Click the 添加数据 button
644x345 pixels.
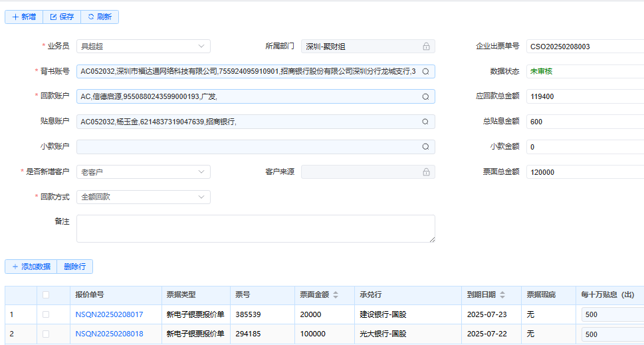pos(31,267)
